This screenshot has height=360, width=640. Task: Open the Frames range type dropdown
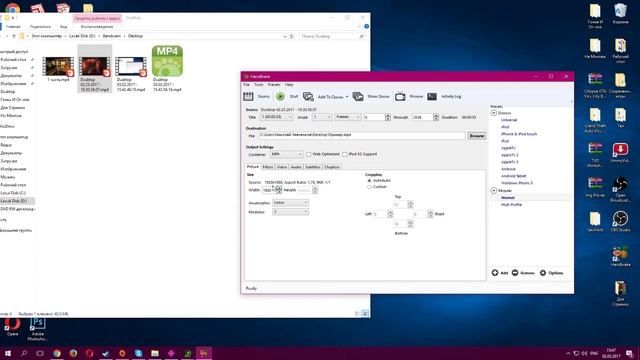pyautogui.click(x=348, y=117)
